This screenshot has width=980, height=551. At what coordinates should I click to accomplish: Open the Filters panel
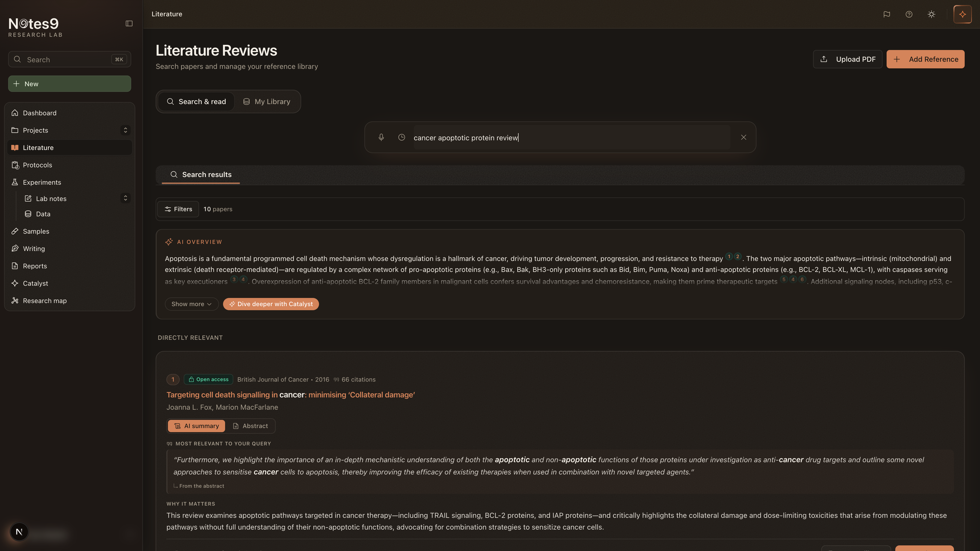(x=178, y=209)
